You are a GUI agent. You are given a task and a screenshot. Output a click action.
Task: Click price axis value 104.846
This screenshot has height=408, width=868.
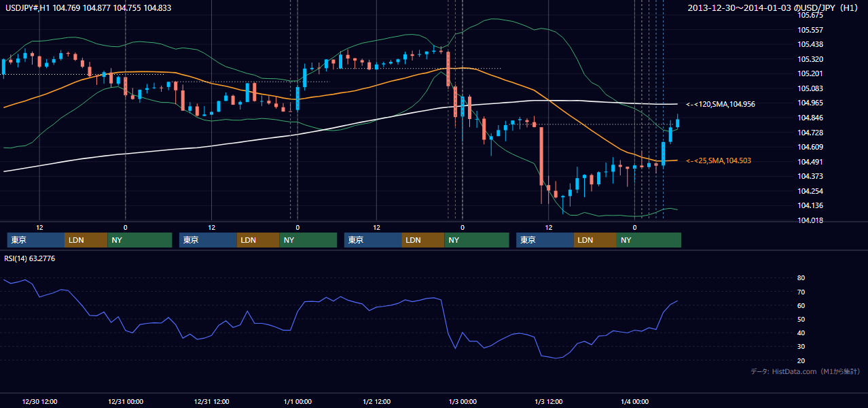pyautogui.click(x=810, y=118)
